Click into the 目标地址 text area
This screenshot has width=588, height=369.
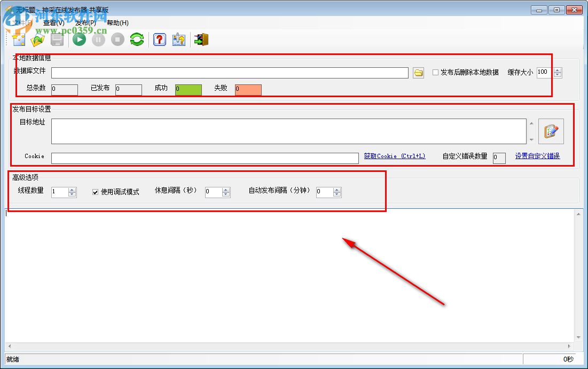pyautogui.click(x=289, y=131)
